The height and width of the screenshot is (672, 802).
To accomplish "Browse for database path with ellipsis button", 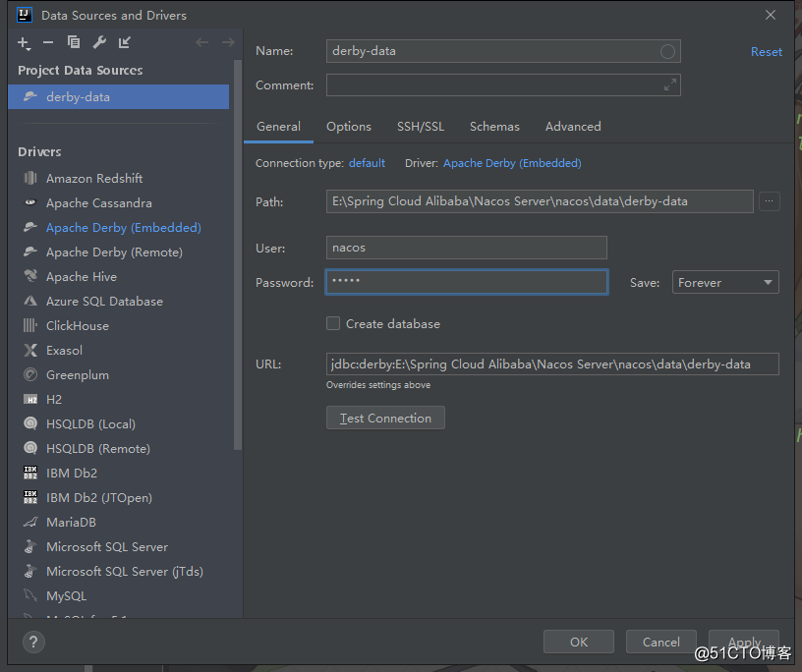I will (x=769, y=201).
